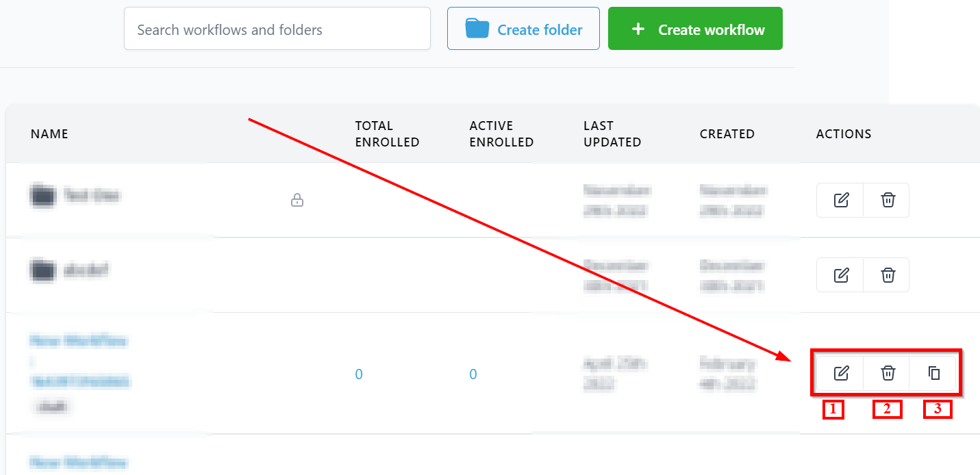
Task: Click the Create folder button
Action: coord(523,29)
